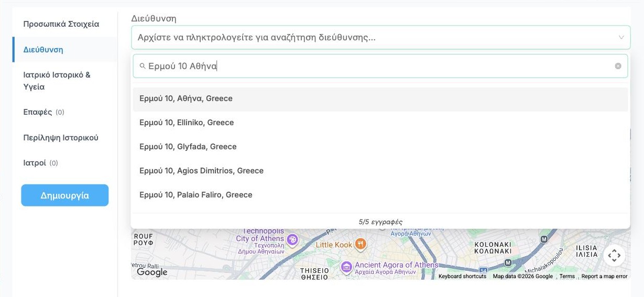Click the search magnifier icon

(x=143, y=66)
